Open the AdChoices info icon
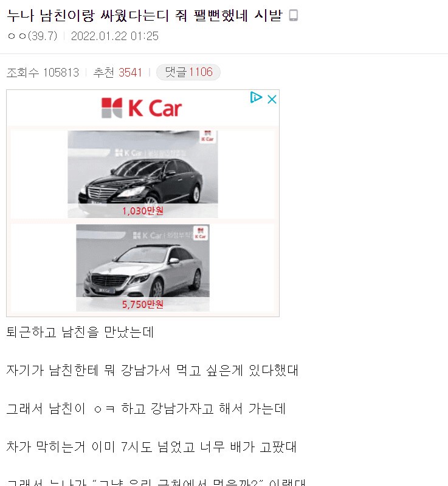This screenshot has height=486, width=448. point(256,97)
